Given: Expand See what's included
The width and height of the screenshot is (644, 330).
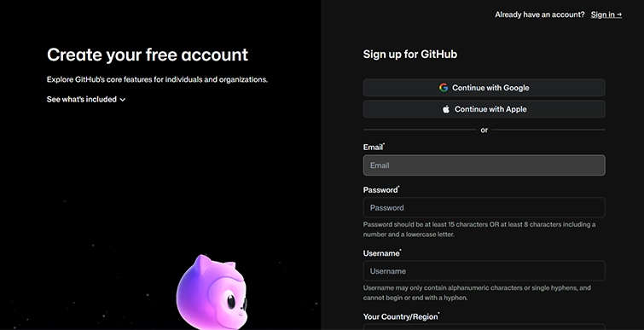Looking at the screenshot, I should [x=86, y=99].
